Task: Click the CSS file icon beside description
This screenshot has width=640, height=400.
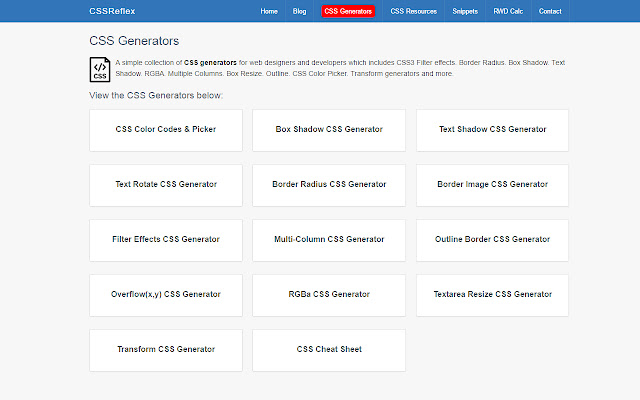Action: 100,69
